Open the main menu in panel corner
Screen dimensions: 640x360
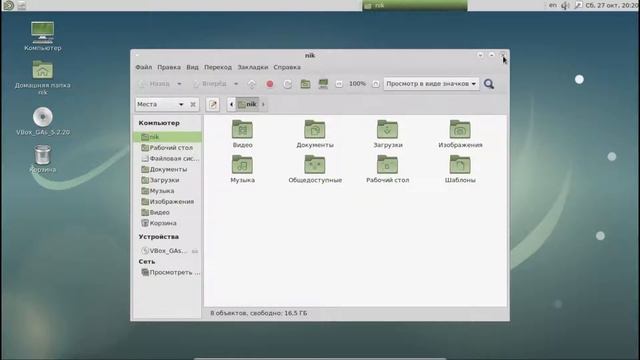(8, 5)
